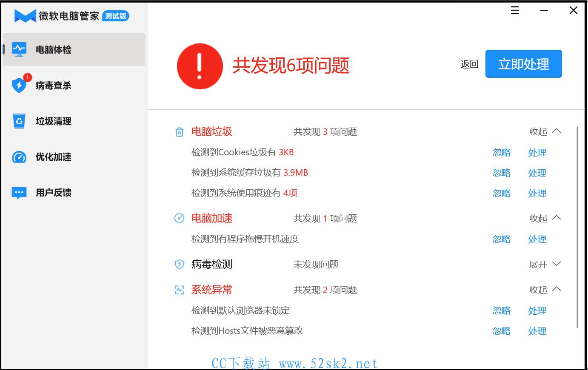
Task: Ignore the 系统缓存垃圾 3.9MB issue
Action: tap(502, 173)
